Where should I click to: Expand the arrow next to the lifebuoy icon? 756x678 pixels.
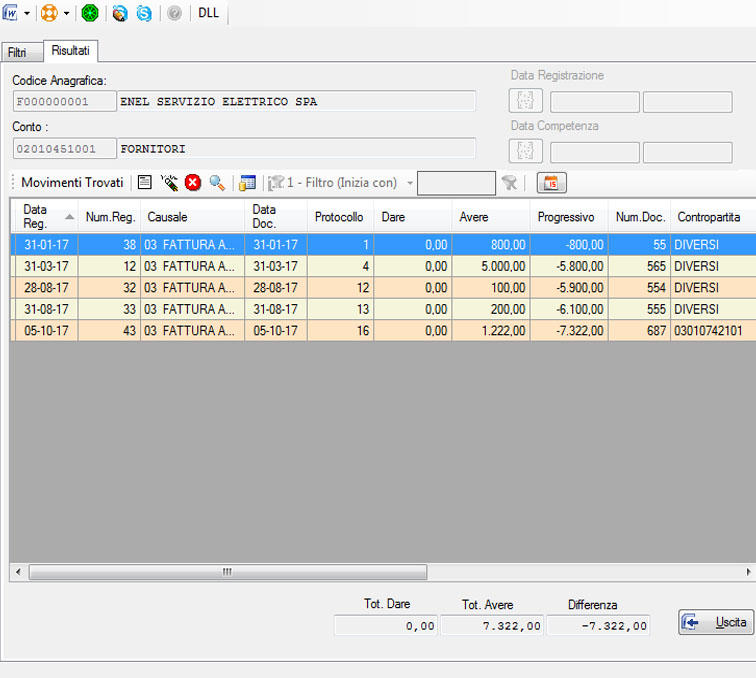click(x=67, y=14)
